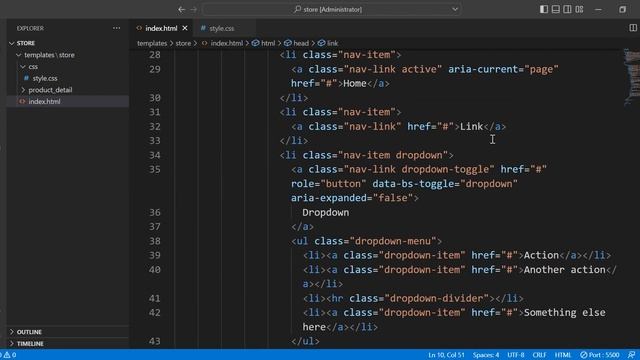
Task: Click the 'Home' link text on line 29
Action: [x=355, y=84]
